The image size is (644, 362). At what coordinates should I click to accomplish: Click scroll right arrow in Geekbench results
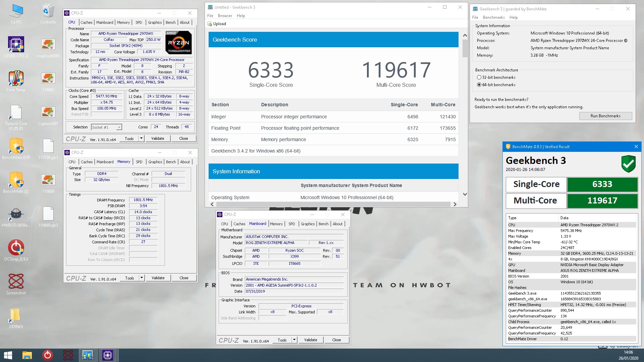tap(455, 204)
